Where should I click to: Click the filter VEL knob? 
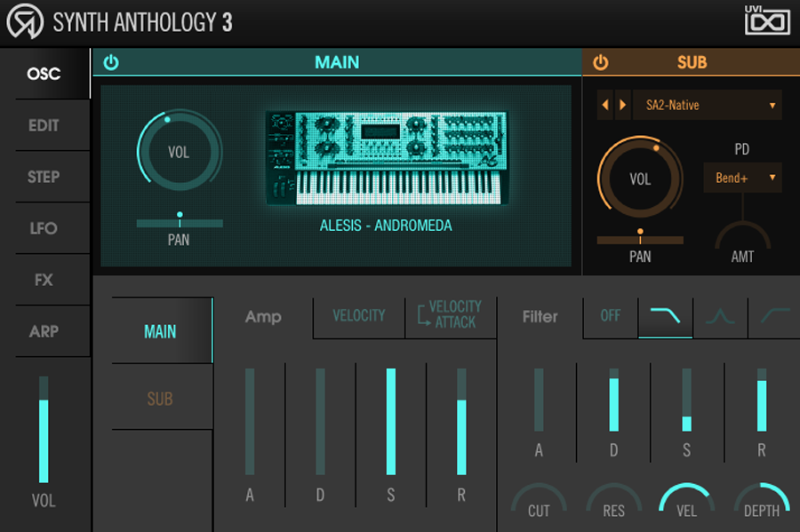pos(687,502)
